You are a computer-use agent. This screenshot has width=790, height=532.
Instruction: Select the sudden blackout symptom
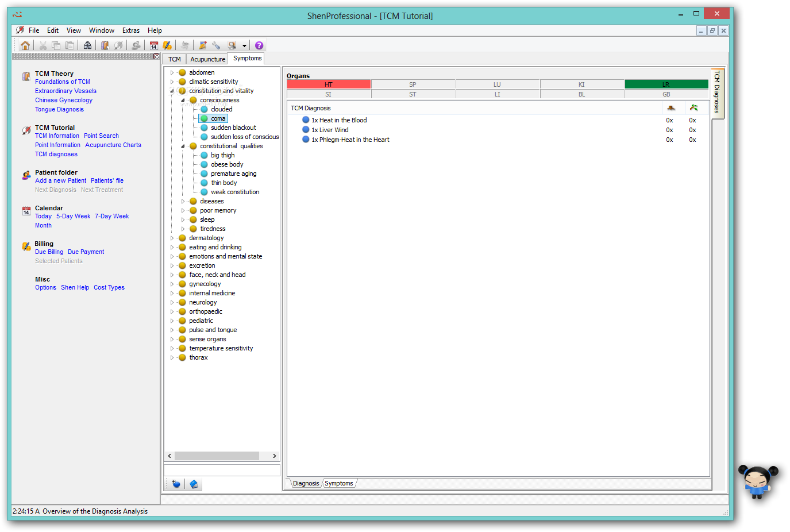(x=233, y=128)
